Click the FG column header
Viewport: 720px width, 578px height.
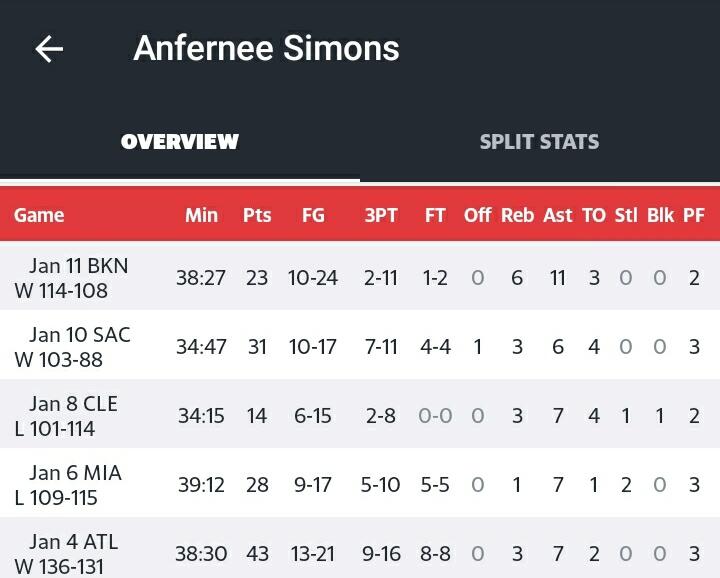click(313, 215)
